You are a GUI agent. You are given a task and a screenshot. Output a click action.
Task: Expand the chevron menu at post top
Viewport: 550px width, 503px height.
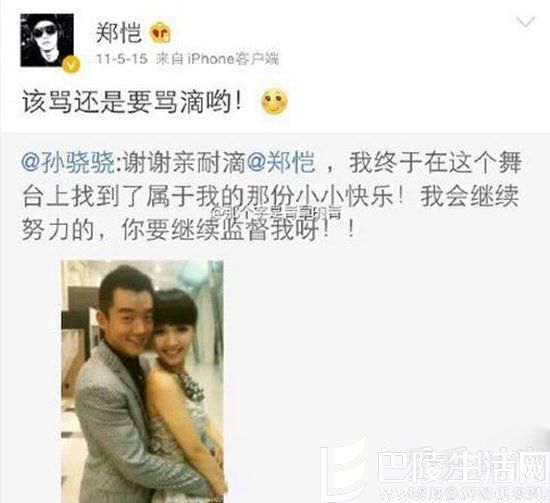(525, 22)
